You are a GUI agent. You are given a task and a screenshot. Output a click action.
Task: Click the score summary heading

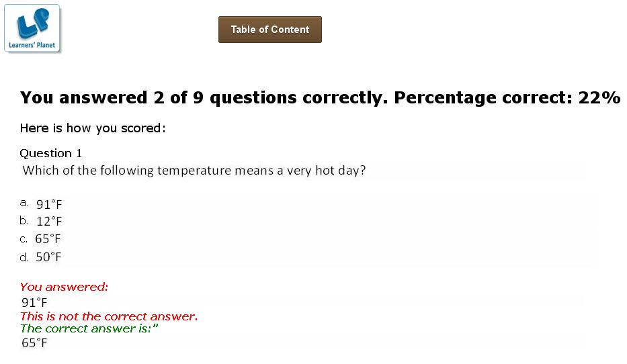coord(320,98)
